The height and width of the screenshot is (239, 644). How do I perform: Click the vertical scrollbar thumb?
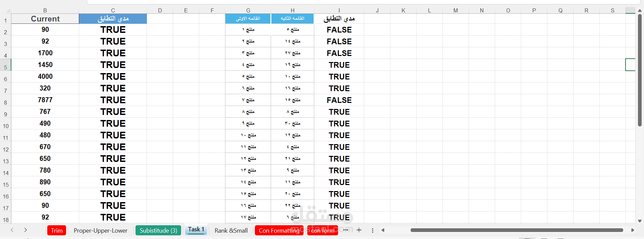click(x=640, y=70)
